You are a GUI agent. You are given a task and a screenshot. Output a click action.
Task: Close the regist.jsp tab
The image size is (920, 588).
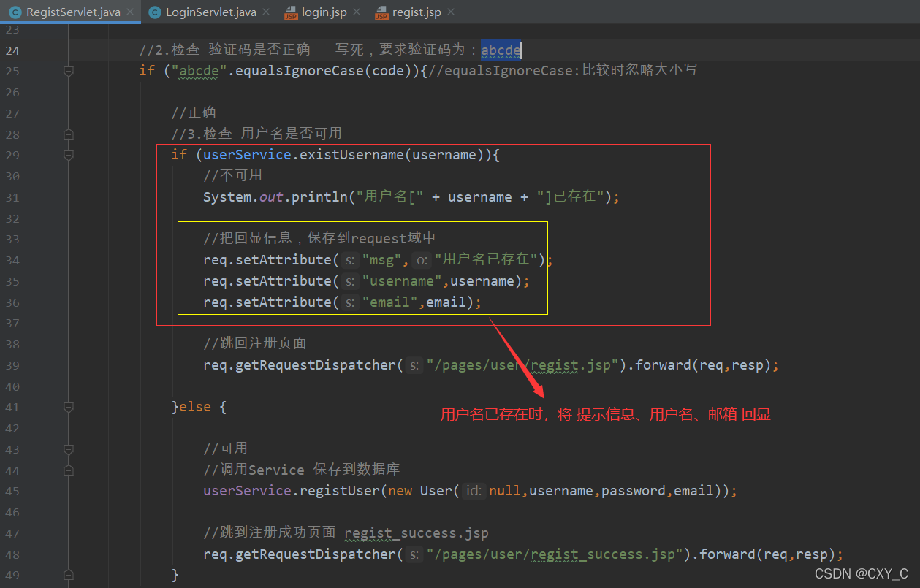click(x=450, y=12)
